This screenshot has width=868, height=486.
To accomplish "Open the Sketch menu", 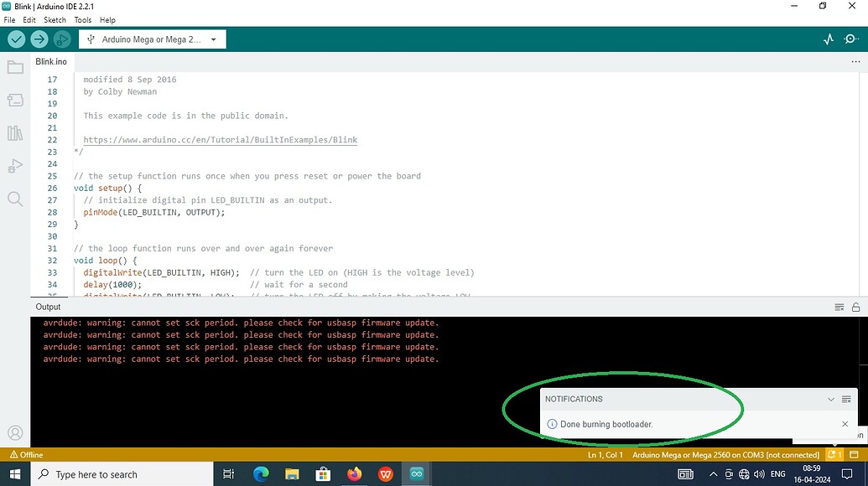I will (x=55, y=20).
